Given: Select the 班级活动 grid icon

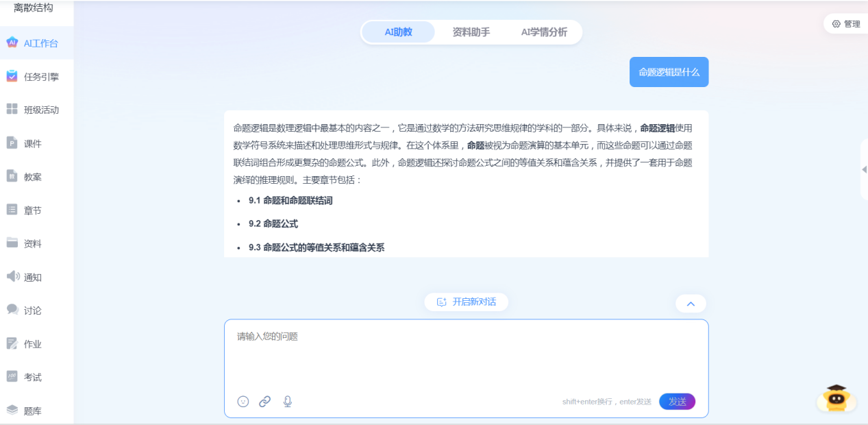Looking at the screenshot, I should coord(12,110).
